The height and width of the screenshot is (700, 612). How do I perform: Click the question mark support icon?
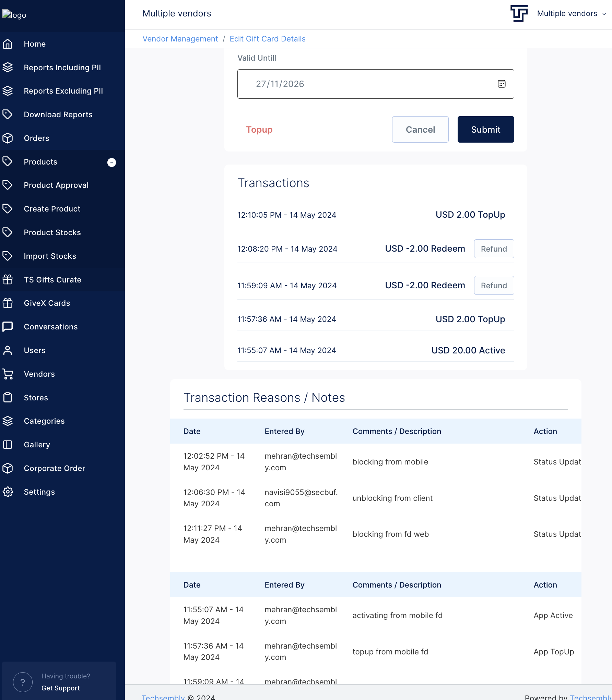click(23, 682)
